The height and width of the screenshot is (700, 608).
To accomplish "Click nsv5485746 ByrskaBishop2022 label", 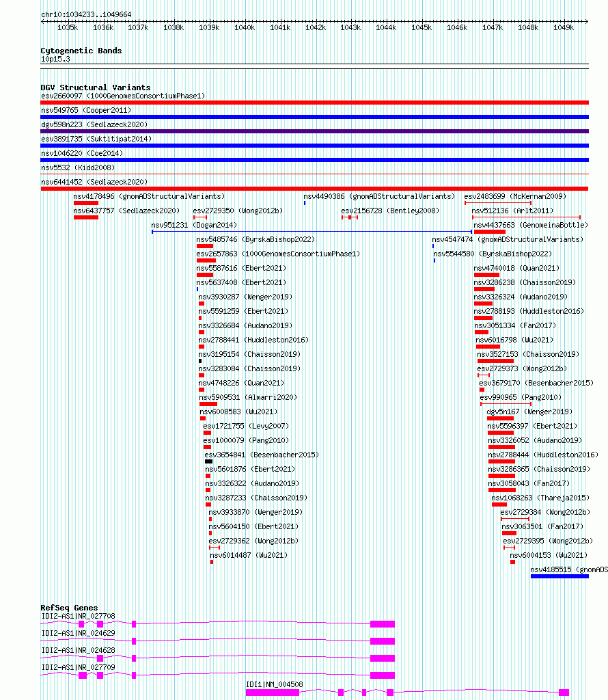I will [255, 239].
